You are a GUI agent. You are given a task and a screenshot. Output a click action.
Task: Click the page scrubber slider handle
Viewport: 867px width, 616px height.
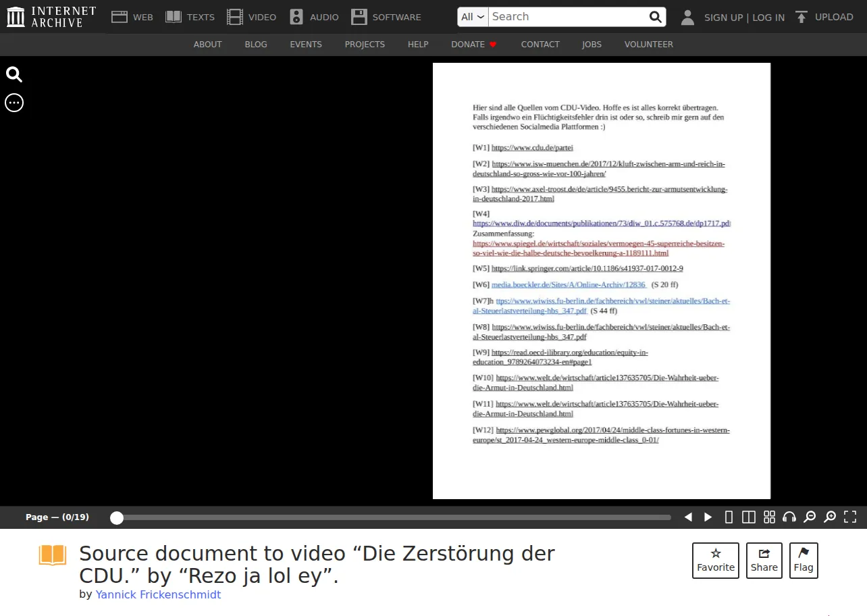[117, 518]
